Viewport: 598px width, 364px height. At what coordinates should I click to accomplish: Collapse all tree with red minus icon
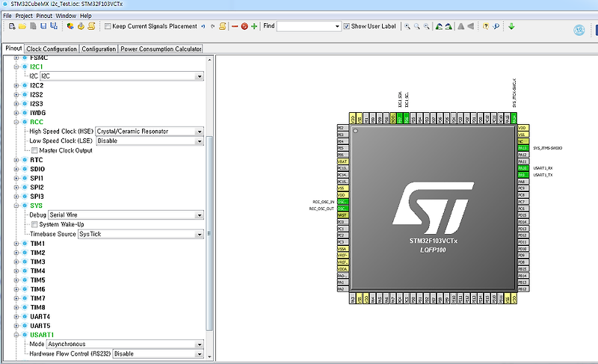235,26
